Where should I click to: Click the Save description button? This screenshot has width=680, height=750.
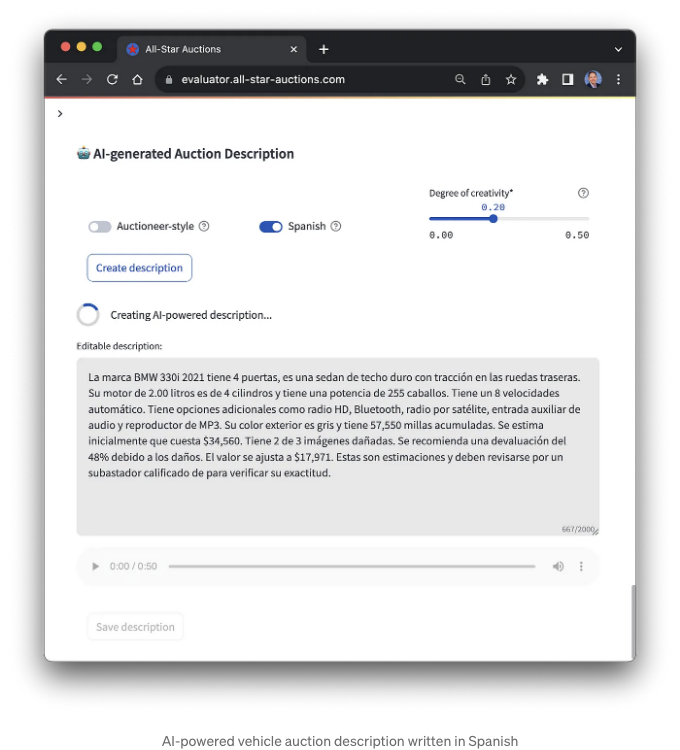point(135,627)
